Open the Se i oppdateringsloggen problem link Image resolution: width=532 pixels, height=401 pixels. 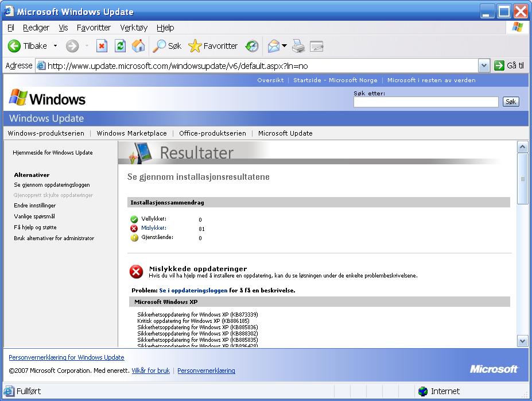point(193,290)
